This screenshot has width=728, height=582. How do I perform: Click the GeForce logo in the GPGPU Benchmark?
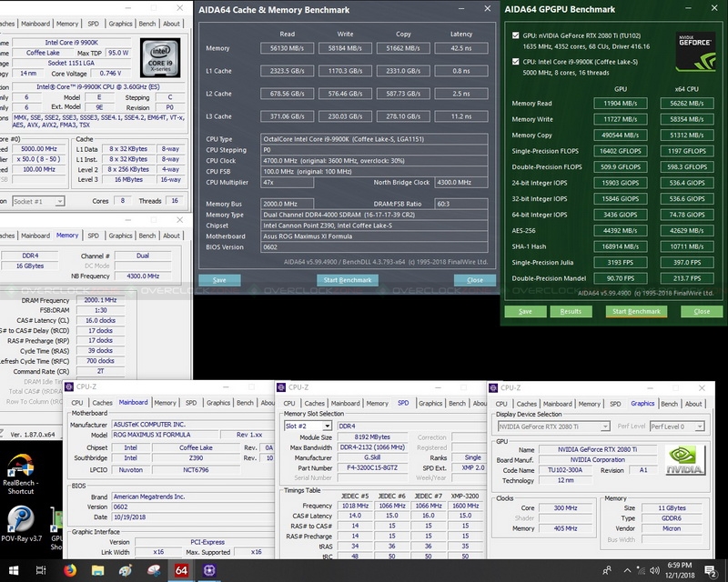[x=695, y=52]
